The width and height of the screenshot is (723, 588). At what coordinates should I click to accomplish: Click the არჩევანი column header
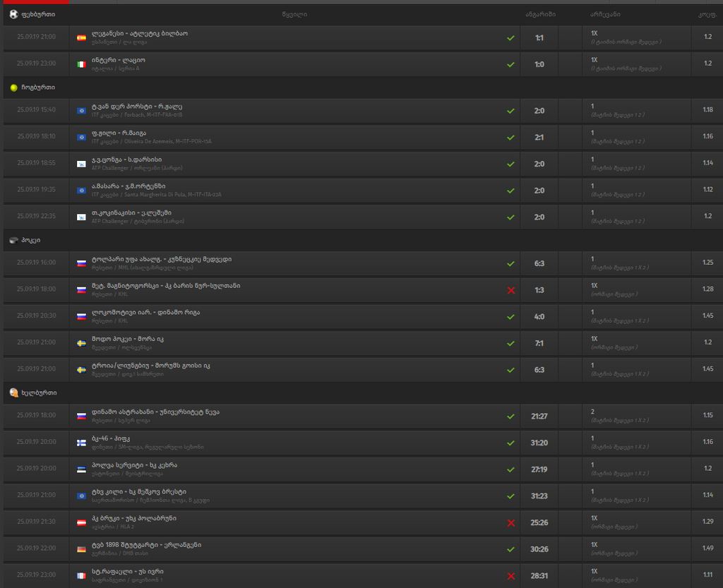click(x=605, y=14)
